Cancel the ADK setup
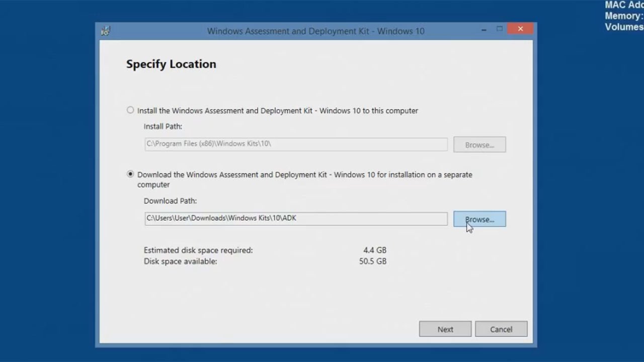The height and width of the screenshot is (362, 644). [501, 329]
